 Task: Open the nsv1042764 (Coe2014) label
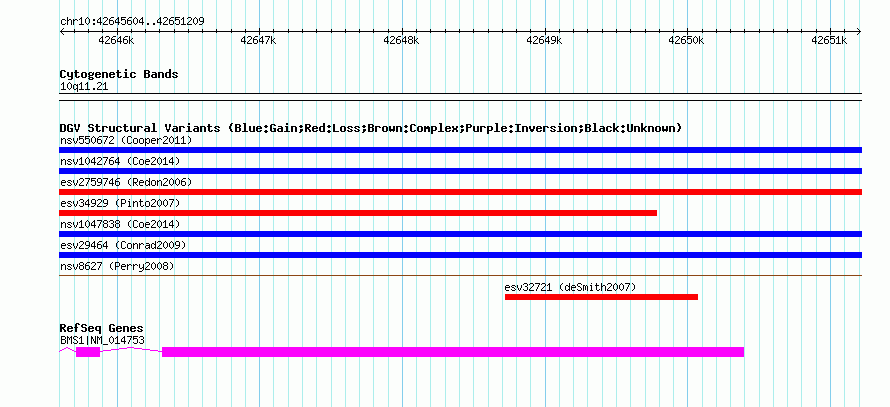[120, 161]
